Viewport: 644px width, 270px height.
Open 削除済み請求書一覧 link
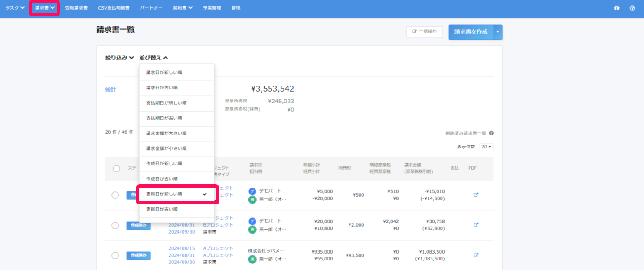tap(466, 134)
